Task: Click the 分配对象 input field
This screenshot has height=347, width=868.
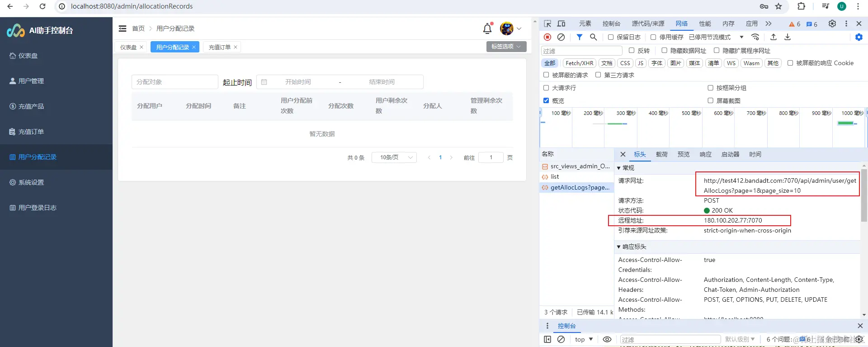Action: point(175,82)
